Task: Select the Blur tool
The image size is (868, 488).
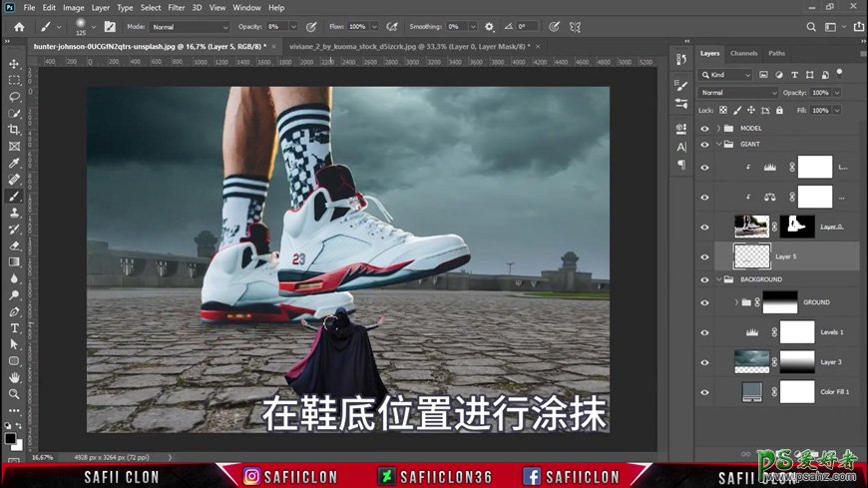Action: tap(14, 278)
